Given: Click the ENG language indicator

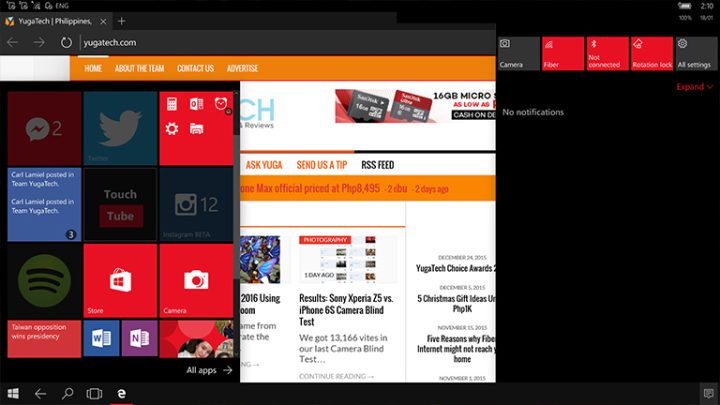Looking at the screenshot, I should (62, 6).
